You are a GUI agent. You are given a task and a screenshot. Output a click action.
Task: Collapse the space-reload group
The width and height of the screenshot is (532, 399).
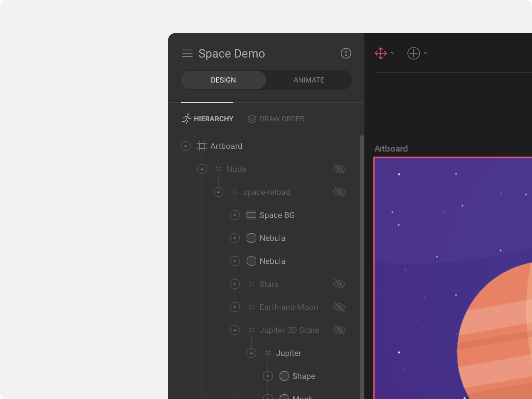click(x=218, y=192)
